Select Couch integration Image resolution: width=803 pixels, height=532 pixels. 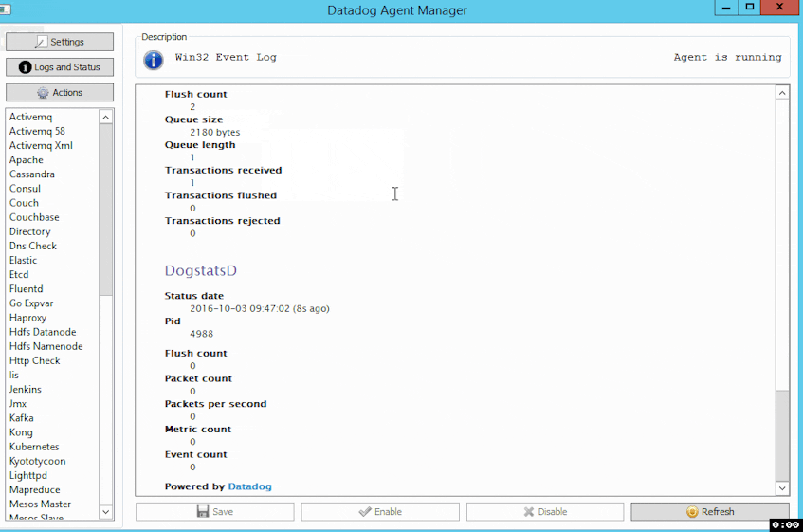click(24, 203)
